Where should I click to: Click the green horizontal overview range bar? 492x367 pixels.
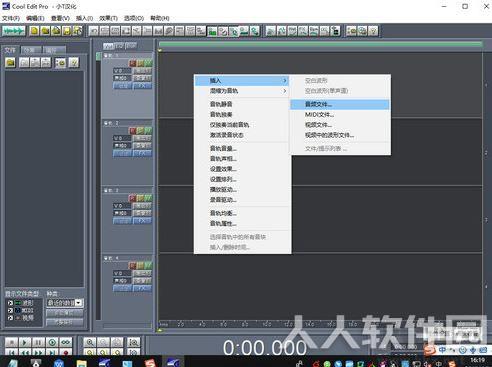coord(320,44)
